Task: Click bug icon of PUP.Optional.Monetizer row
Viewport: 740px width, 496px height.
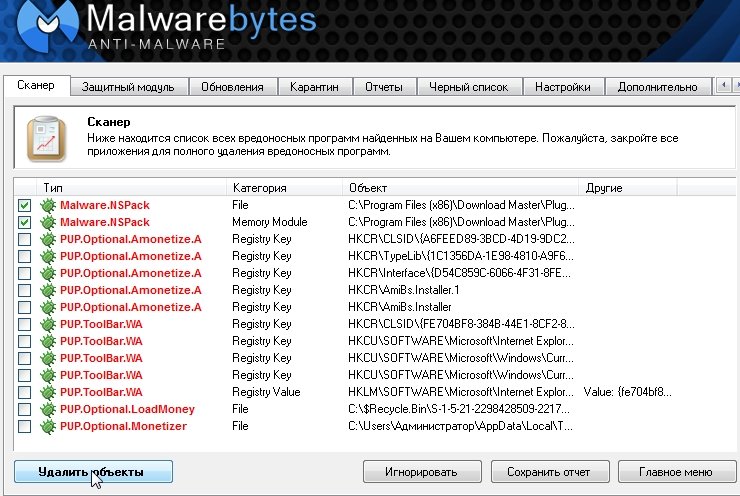Action: [x=48, y=426]
